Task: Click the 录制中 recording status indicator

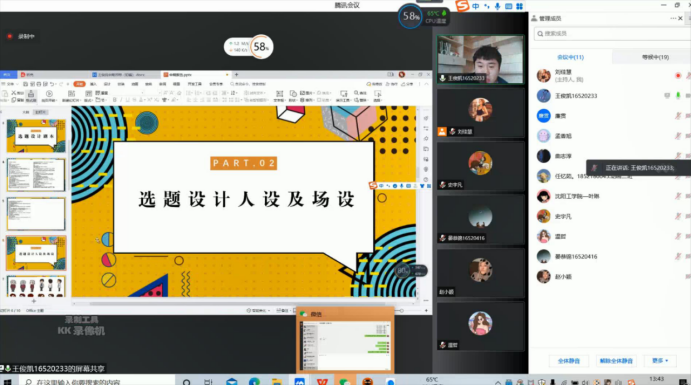Action: point(21,37)
